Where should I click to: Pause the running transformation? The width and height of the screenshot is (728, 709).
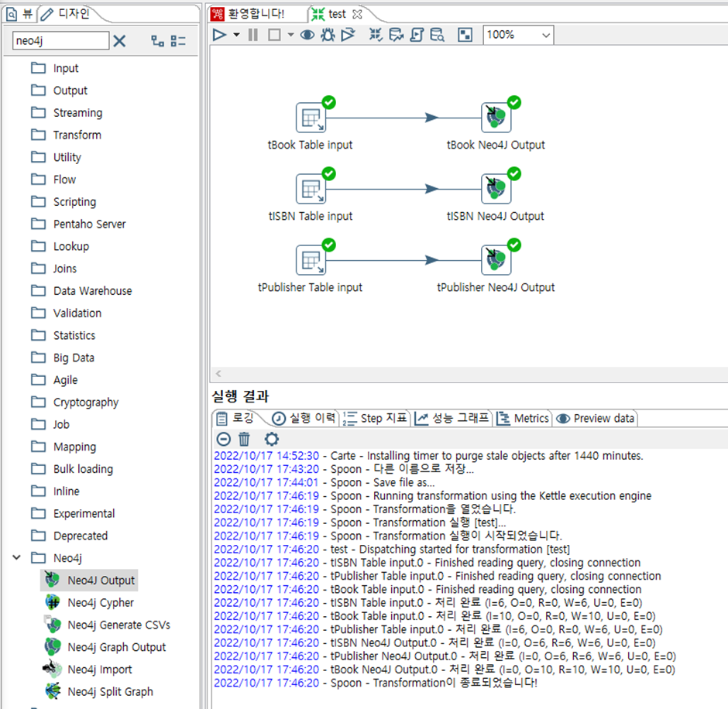253,35
